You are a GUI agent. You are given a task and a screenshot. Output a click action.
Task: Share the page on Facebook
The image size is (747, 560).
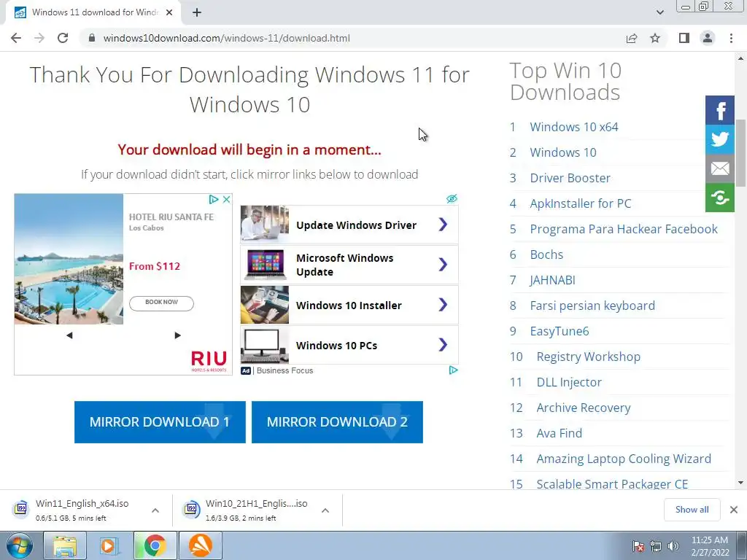[720, 110]
